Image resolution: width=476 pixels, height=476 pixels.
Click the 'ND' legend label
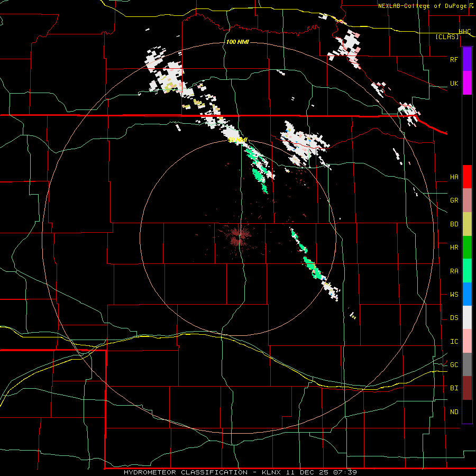(454, 412)
